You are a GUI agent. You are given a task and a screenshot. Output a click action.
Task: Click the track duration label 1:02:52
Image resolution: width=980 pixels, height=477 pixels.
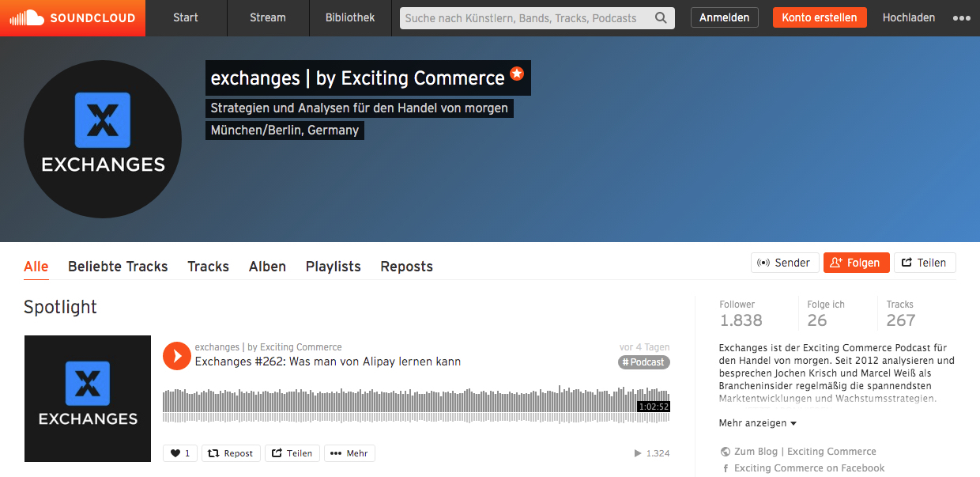tap(654, 407)
